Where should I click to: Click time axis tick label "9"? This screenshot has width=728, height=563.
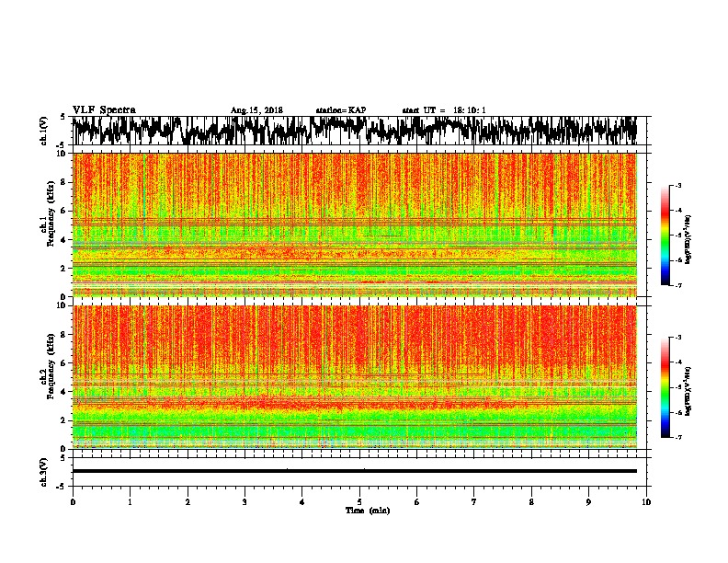588,502
